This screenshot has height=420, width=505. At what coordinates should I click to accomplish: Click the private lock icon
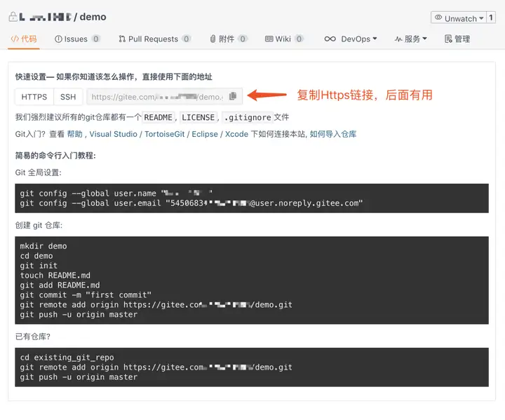(13, 16)
